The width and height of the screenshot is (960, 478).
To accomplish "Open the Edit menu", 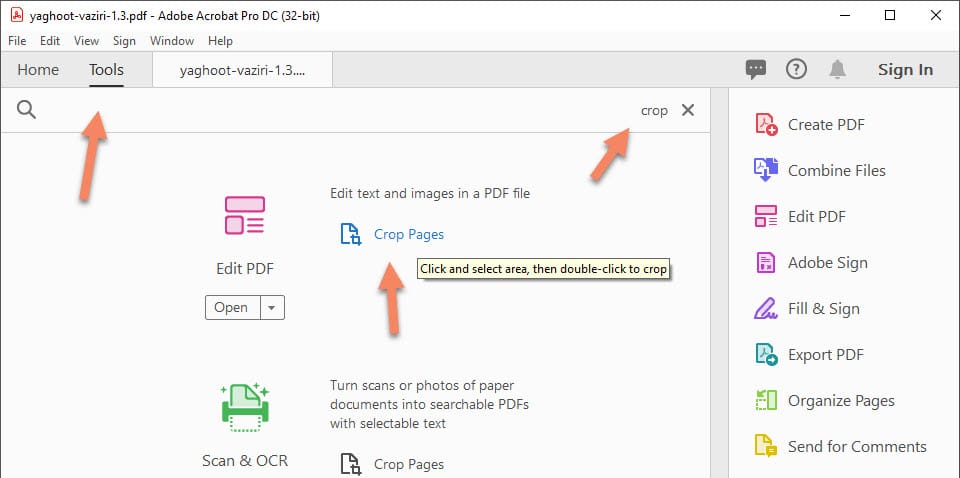I will (50, 41).
